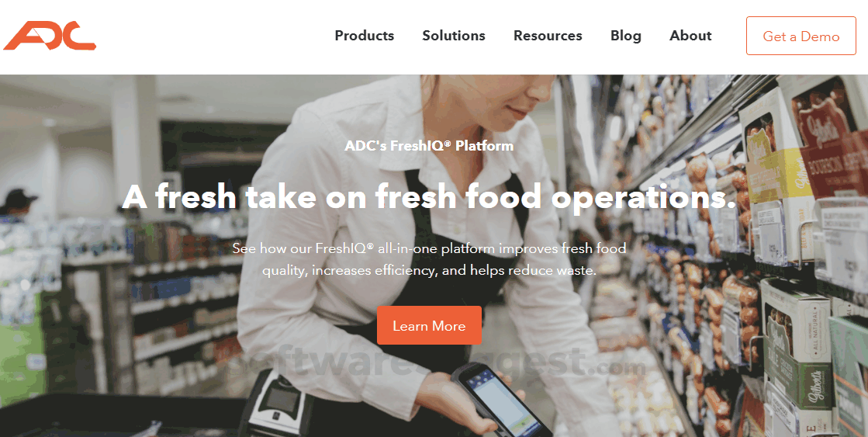Open the About menu item
The width and height of the screenshot is (868, 437).
690,36
